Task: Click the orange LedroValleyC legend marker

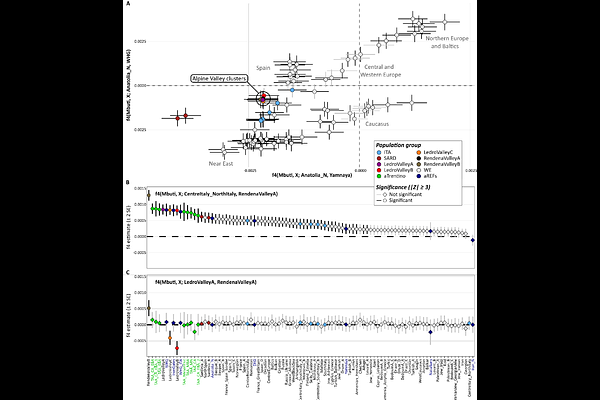Action: [x=419, y=152]
